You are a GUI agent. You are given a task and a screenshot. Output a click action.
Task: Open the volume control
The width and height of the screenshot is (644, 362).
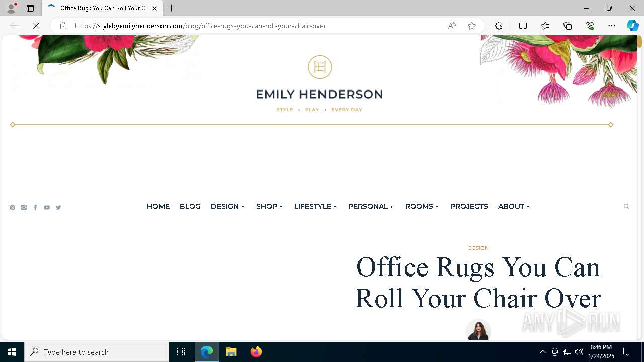coord(579,352)
